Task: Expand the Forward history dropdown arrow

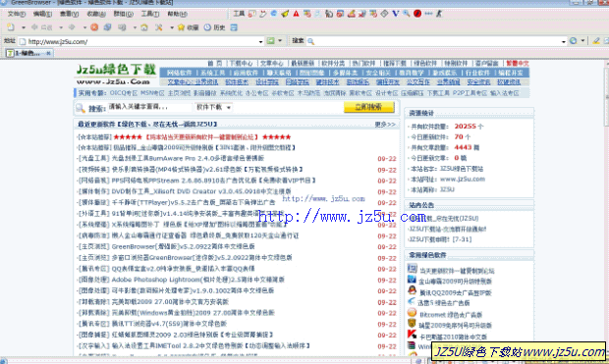Action: (84, 27)
